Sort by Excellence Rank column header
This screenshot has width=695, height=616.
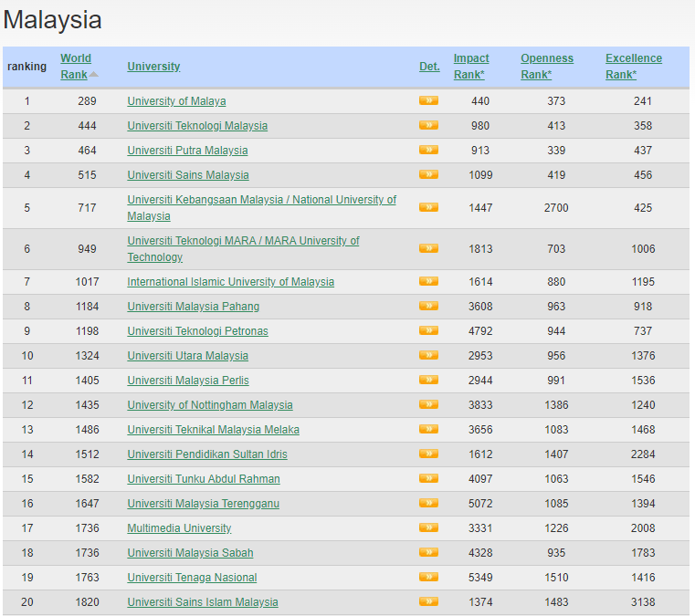tap(634, 67)
